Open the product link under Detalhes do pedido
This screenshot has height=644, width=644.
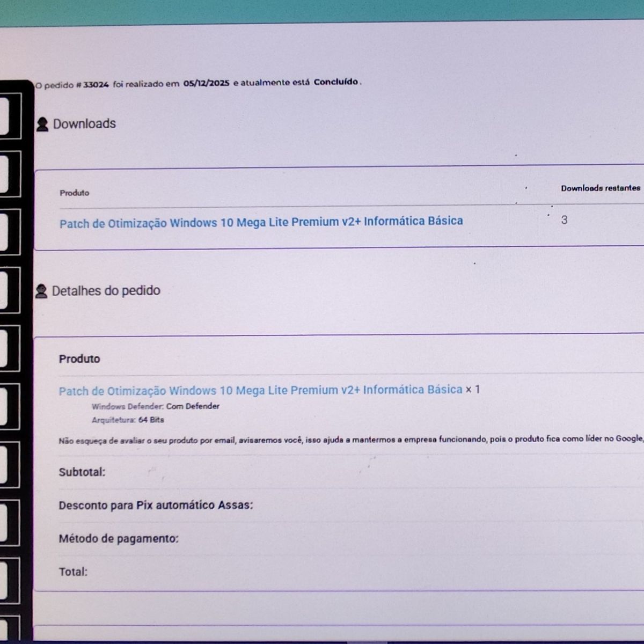point(260,391)
